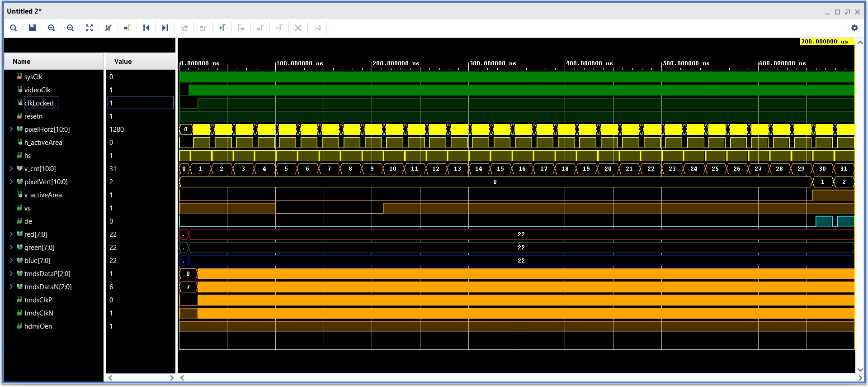Select the tmdsClkP signal
The image size is (868, 387).
(38, 300)
